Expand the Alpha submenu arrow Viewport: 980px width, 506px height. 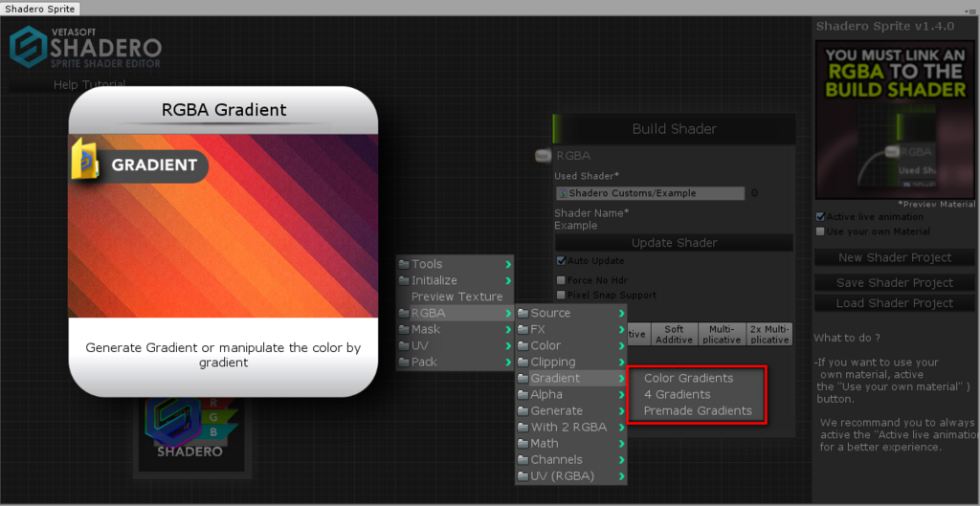tap(621, 394)
